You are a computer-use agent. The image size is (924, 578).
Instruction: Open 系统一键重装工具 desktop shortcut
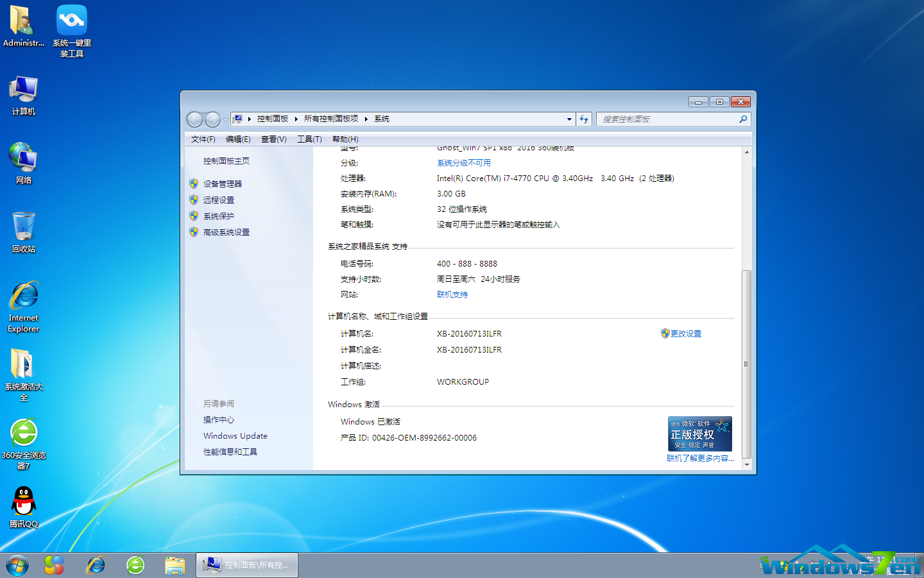pos(71,19)
